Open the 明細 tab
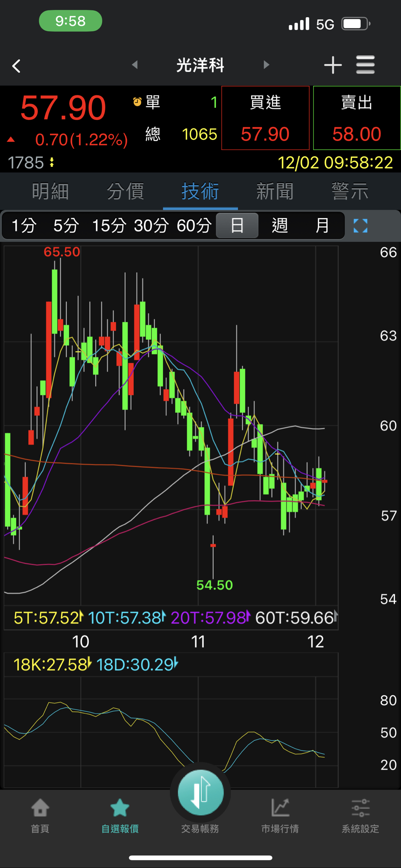Image resolution: width=401 pixels, height=868 pixels. click(51, 191)
